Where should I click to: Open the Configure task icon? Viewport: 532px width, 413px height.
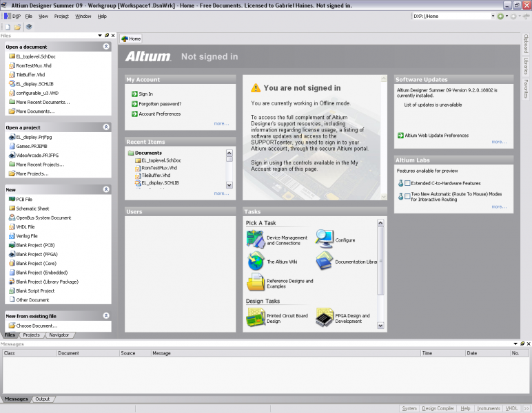click(x=325, y=239)
